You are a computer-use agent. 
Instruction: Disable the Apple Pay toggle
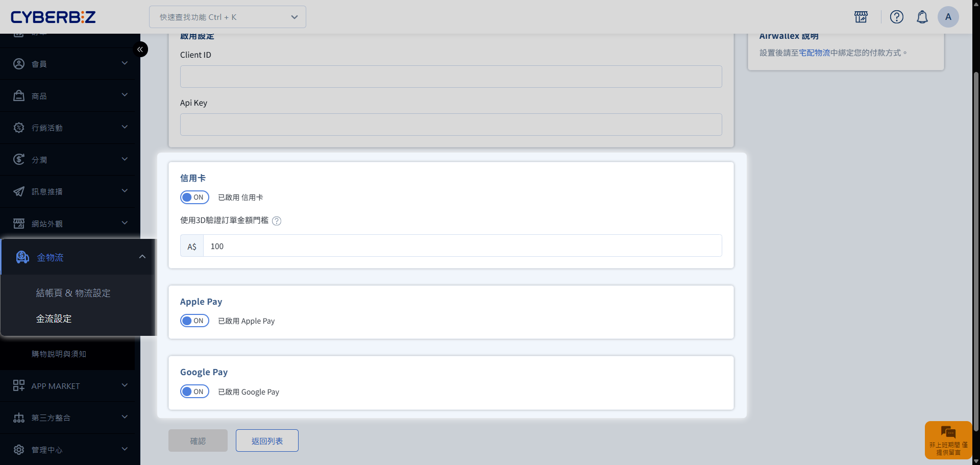coord(194,321)
